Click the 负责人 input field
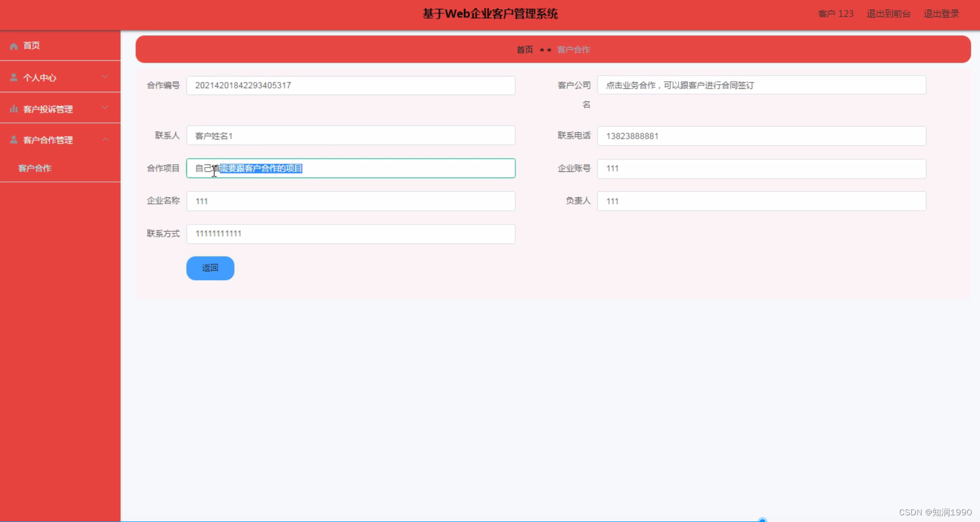980x522 pixels. tap(761, 201)
